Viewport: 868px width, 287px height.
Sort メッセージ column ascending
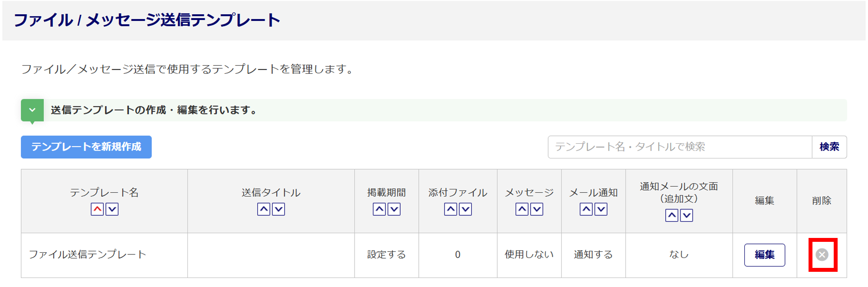click(522, 209)
